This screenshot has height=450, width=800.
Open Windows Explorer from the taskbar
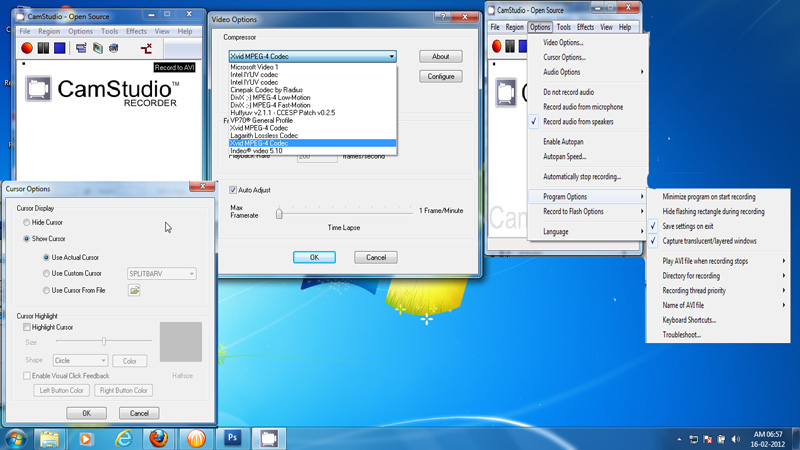coord(49,439)
